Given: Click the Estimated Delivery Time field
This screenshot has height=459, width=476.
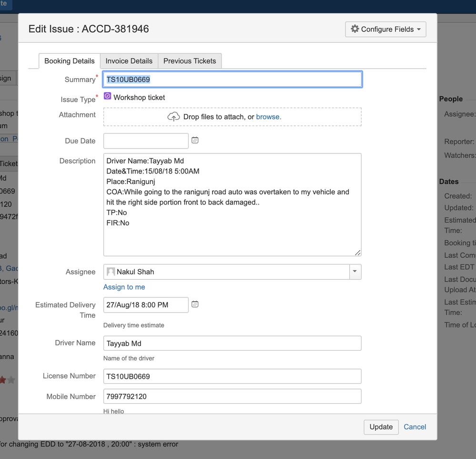Looking at the screenshot, I should pyautogui.click(x=146, y=305).
